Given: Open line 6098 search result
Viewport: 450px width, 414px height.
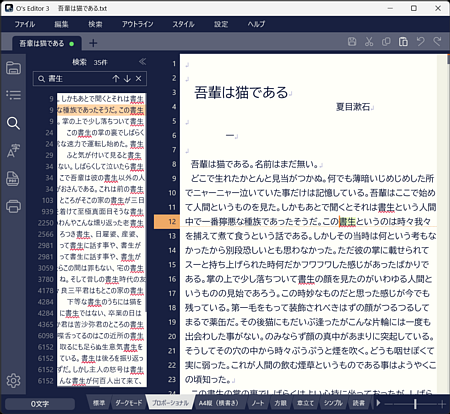Looking at the screenshot, I should click(x=102, y=336).
